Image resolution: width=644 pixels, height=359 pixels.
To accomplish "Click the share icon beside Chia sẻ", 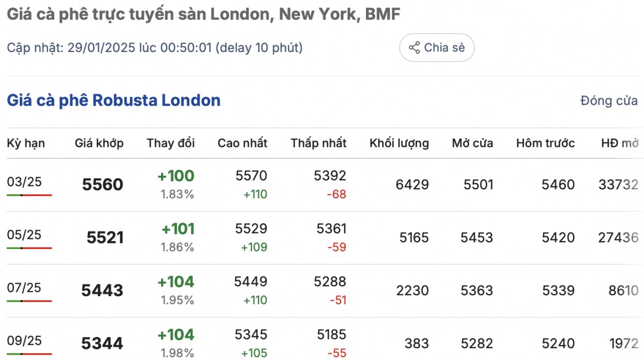I will [x=414, y=48].
